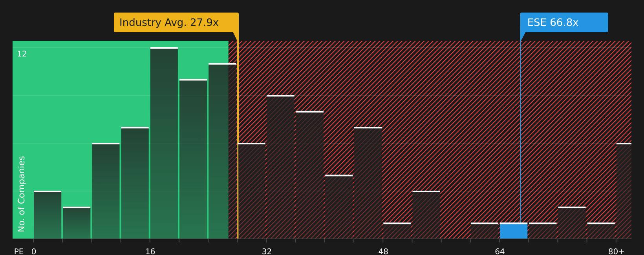Screen dimensions: 644x255
Task: Click the x-axis label 32
Action: tap(267, 251)
